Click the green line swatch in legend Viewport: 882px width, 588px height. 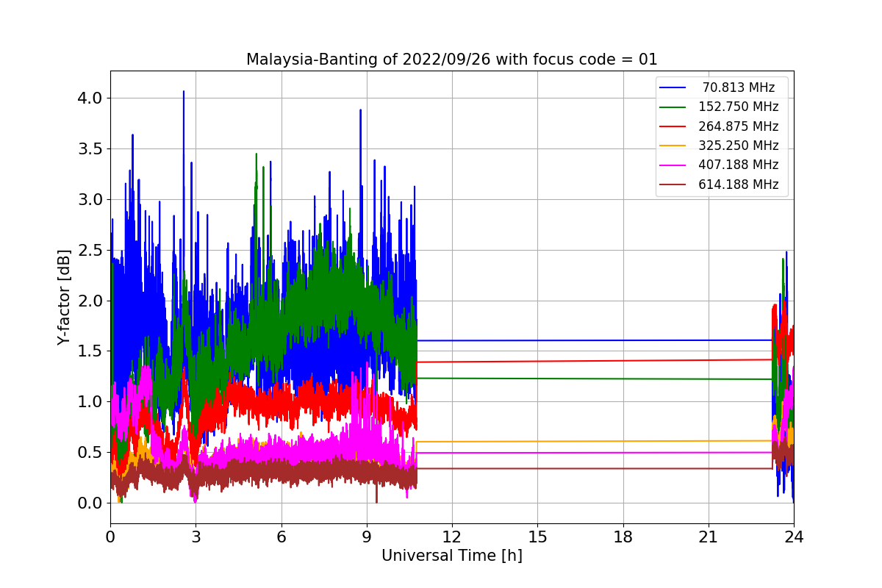click(x=673, y=107)
